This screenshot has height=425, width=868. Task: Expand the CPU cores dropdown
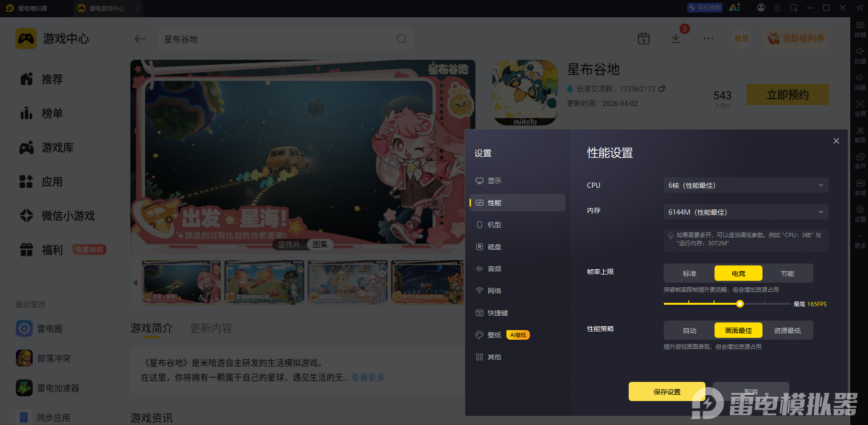[746, 185]
